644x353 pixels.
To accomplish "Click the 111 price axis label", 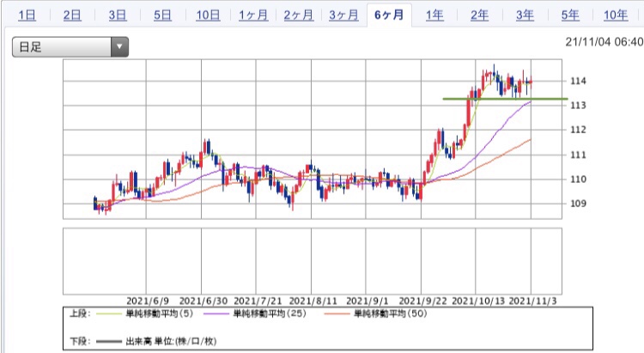I will coord(578,155).
